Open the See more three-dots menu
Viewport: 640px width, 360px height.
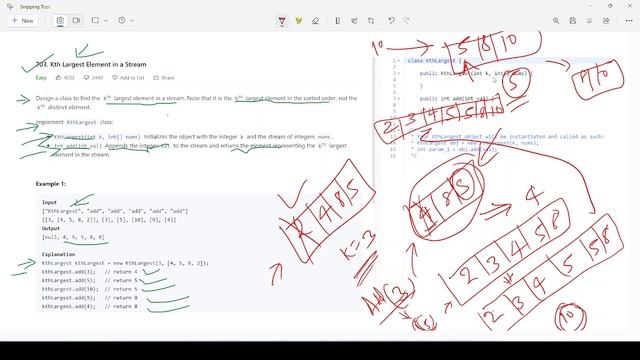pyautogui.click(x=629, y=21)
